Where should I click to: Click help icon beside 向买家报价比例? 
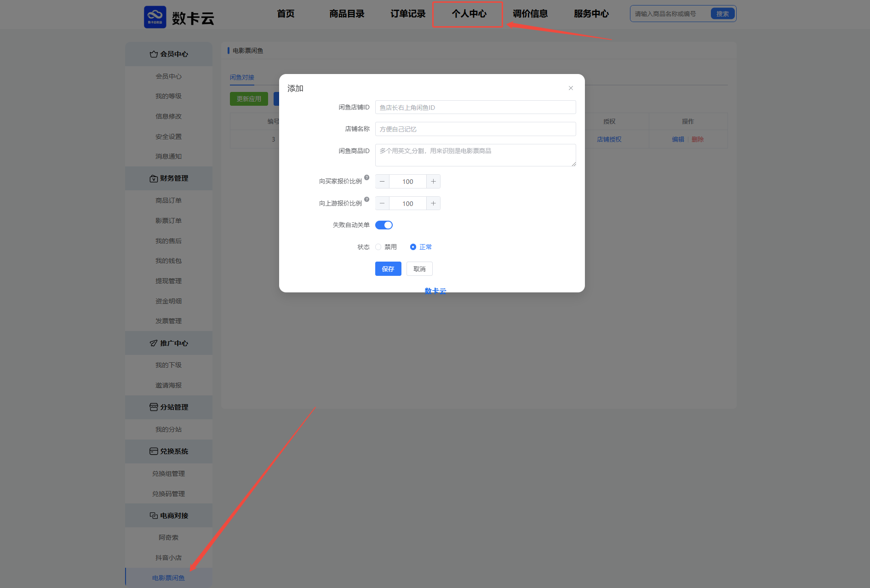366,177
